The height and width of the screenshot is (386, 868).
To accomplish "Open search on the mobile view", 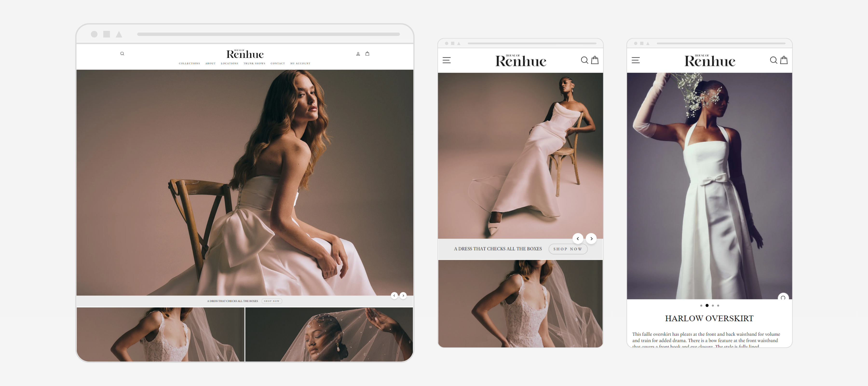I will pyautogui.click(x=774, y=60).
